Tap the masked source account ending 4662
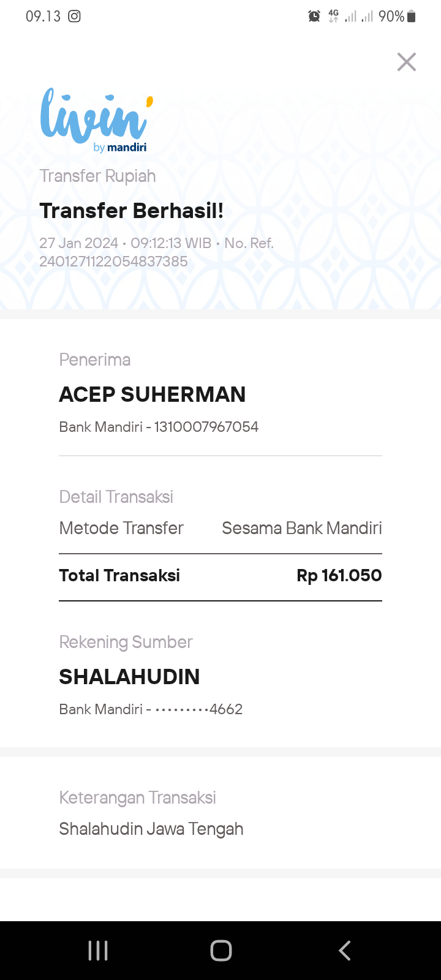The width and height of the screenshot is (441, 980). point(199,709)
